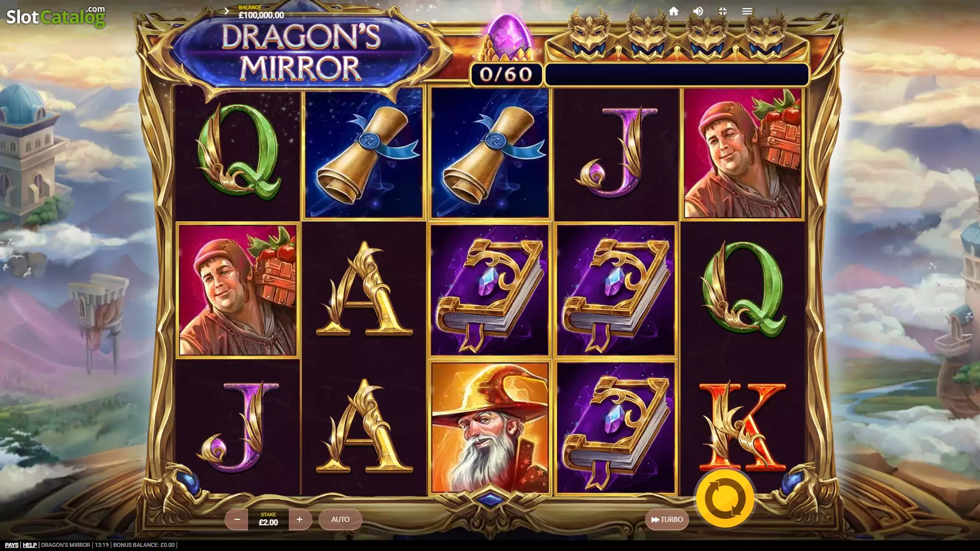The image size is (980, 551).
Task: Open the HELP link
Action: click(x=30, y=545)
